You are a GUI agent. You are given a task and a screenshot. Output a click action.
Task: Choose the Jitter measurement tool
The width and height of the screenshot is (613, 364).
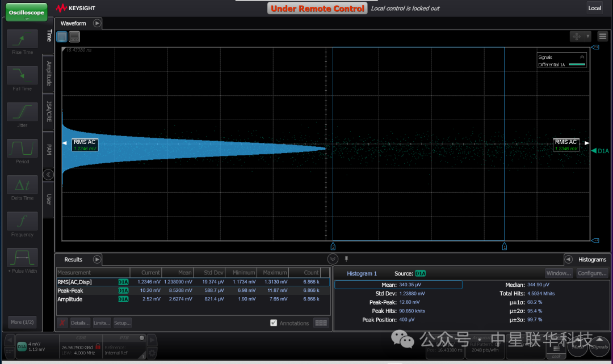[x=22, y=112]
